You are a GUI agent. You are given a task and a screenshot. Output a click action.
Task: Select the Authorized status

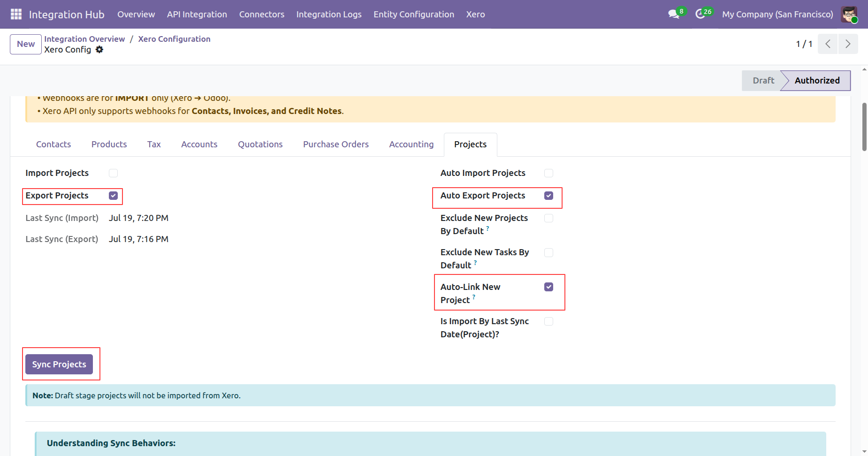[817, 81]
